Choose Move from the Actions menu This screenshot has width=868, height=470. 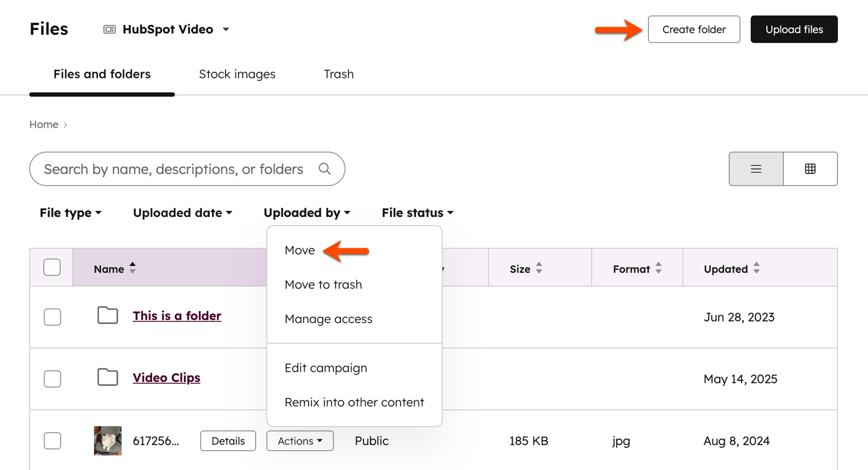click(x=300, y=250)
